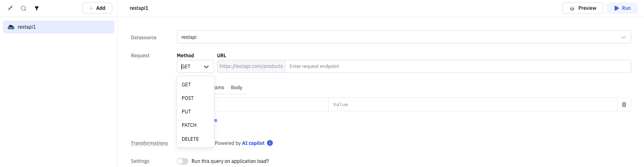Viewport: 644px width, 167px height.
Task: Click the header Value input field
Action: (472, 104)
